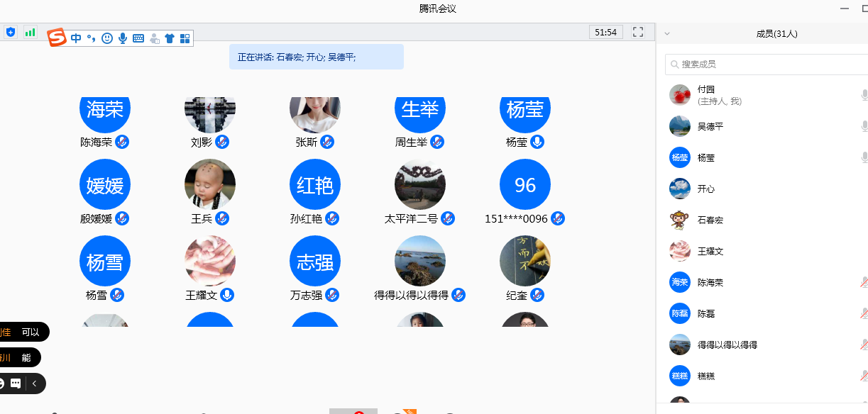Viewport: 868px width, 414px height.
Task: Open Sogou toolbox grid icon
Action: tap(185, 38)
